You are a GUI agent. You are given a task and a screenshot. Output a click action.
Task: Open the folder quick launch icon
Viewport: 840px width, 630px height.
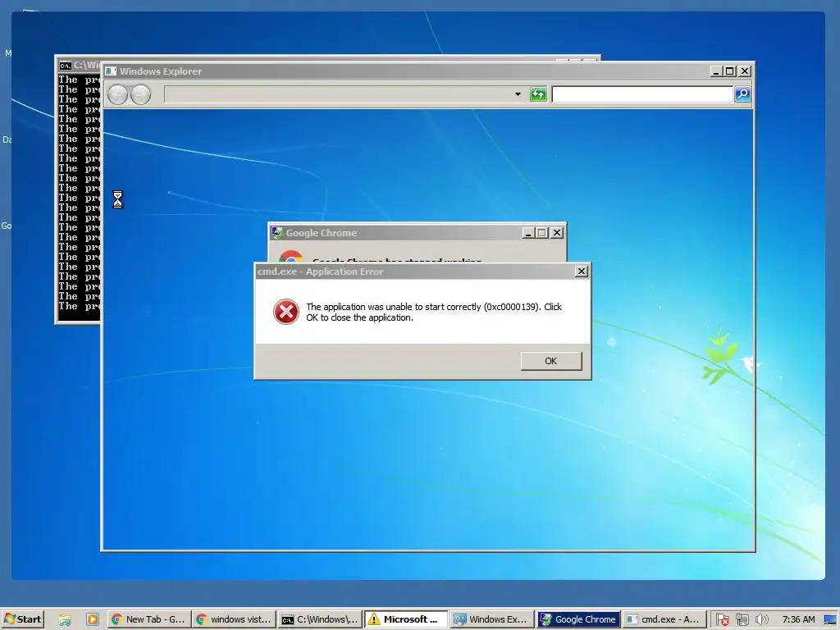[65, 620]
